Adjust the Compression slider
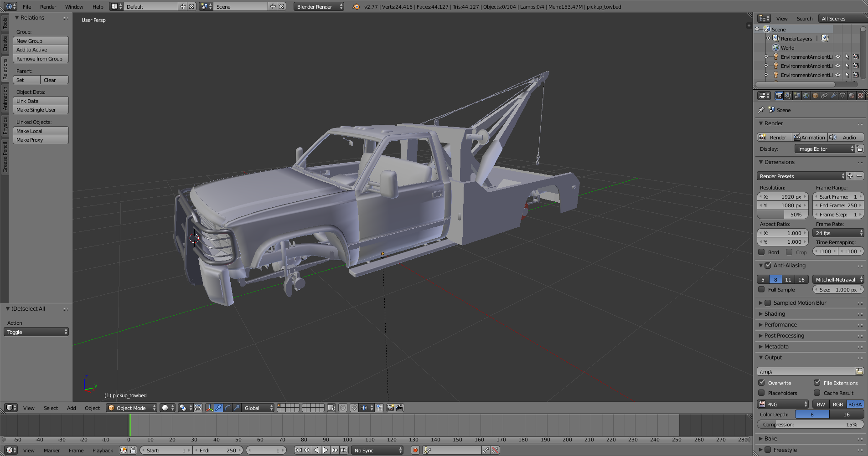The image size is (868, 456). pyautogui.click(x=810, y=424)
